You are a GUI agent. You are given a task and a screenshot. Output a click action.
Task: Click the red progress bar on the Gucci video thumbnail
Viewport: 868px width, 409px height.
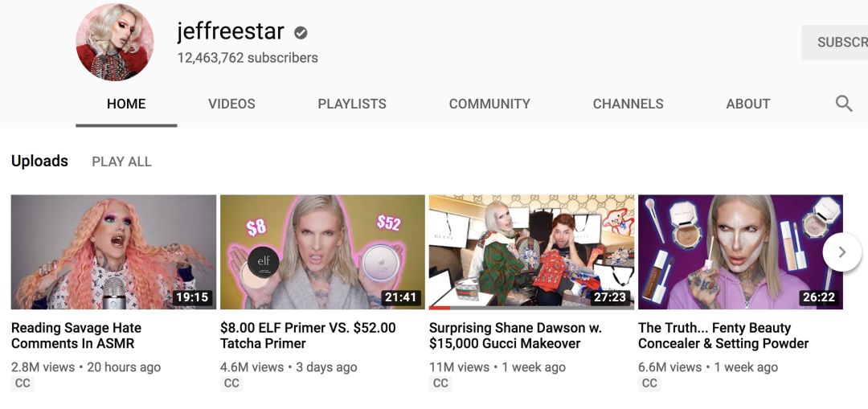(440, 308)
